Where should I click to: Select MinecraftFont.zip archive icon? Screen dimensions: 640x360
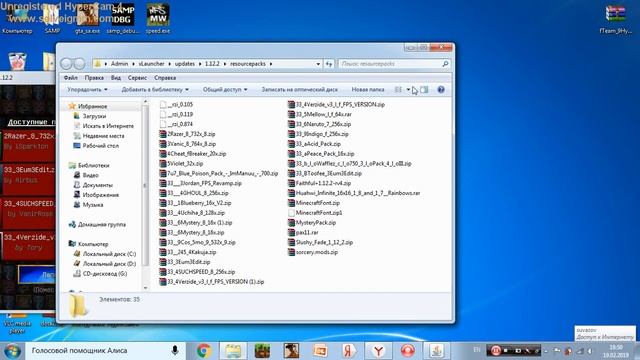point(291,203)
